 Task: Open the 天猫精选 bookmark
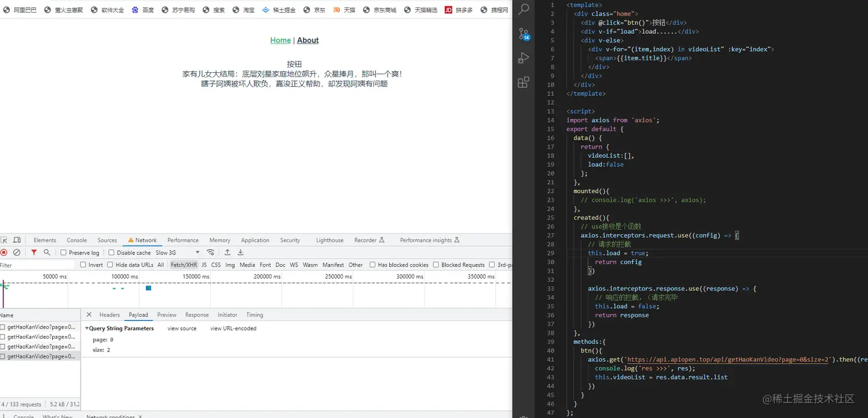point(421,10)
